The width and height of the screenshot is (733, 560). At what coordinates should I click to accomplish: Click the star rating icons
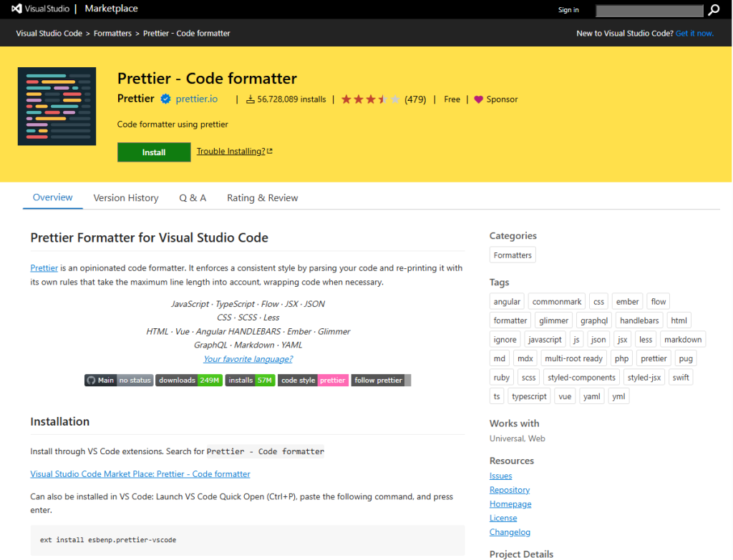pyautogui.click(x=370, y=99)
